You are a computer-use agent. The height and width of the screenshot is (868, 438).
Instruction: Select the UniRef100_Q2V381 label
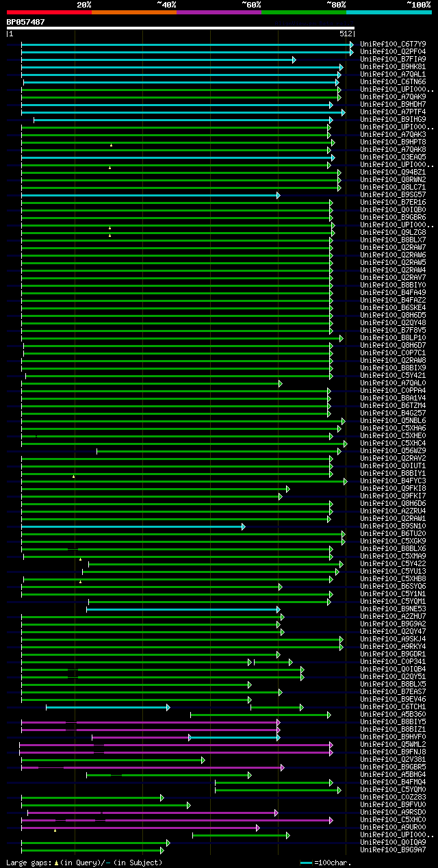(x=394, y=759)
